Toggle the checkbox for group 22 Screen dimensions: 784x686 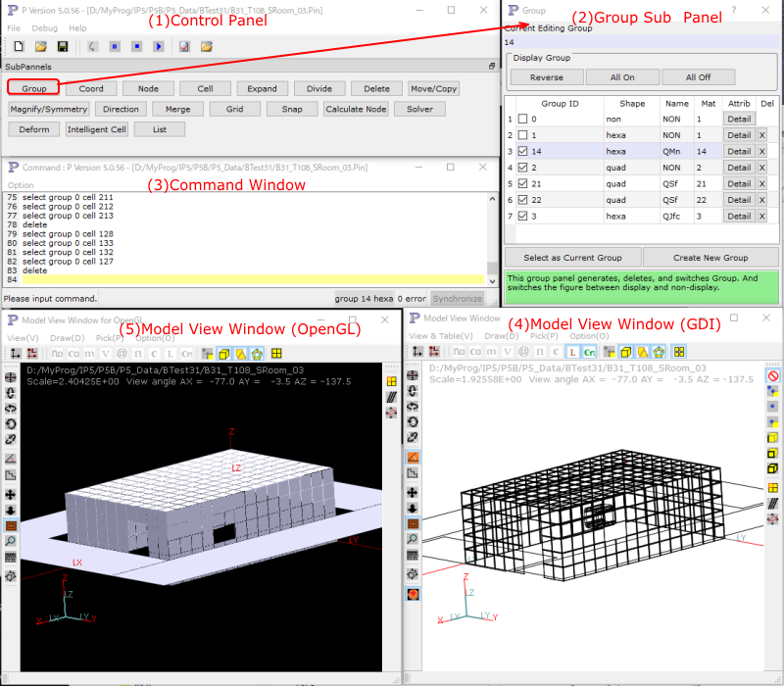522,200
